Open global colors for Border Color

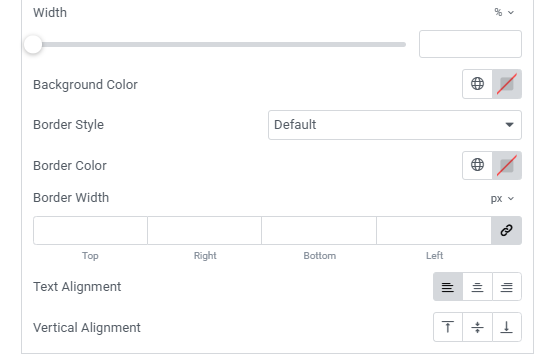[477, 165]
